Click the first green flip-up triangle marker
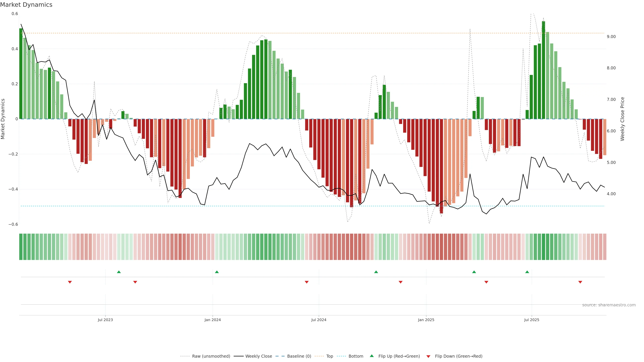Viewport: 644px width, 362px height. tap(119, 272)
